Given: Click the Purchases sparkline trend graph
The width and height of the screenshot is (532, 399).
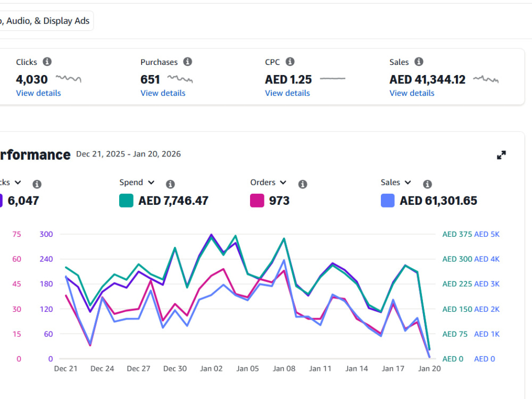Looking at the screenshot, I should tap(180, 79).
